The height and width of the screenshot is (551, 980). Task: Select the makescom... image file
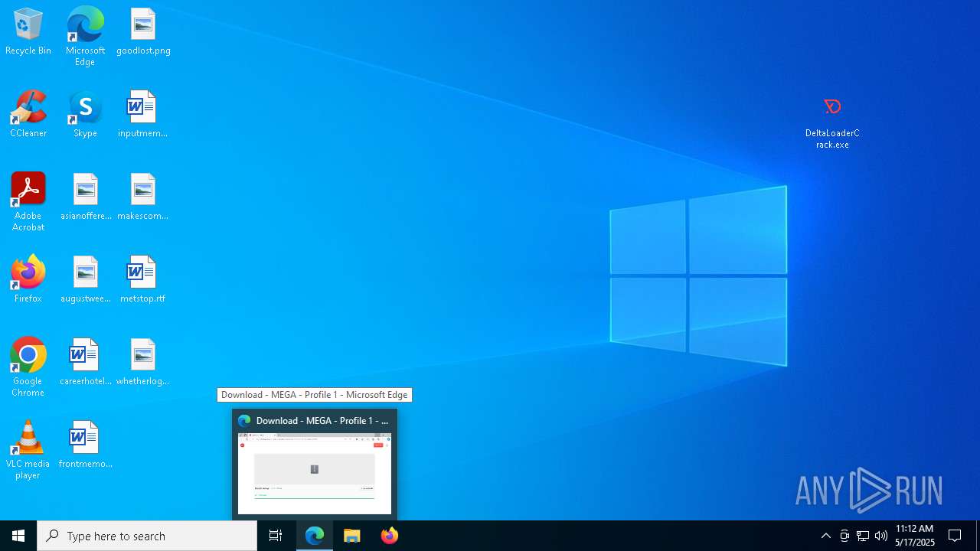(x=143, y=197)
